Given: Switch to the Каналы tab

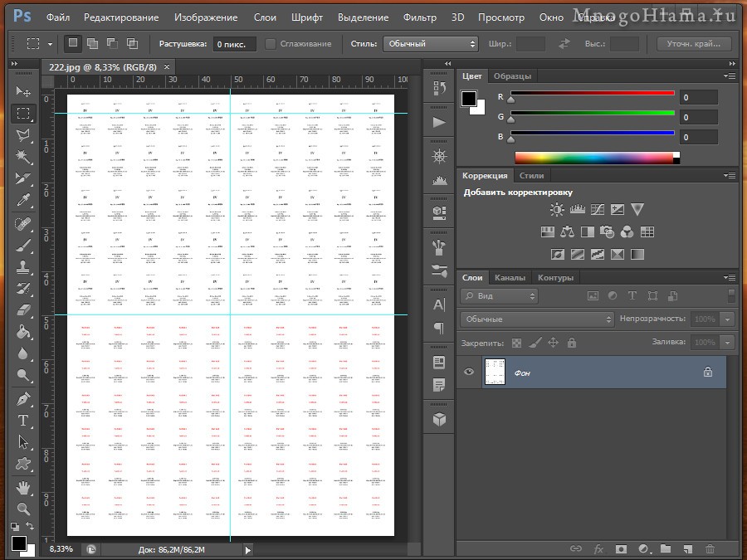Looking at the screenshot, I should tap(509, 278).
